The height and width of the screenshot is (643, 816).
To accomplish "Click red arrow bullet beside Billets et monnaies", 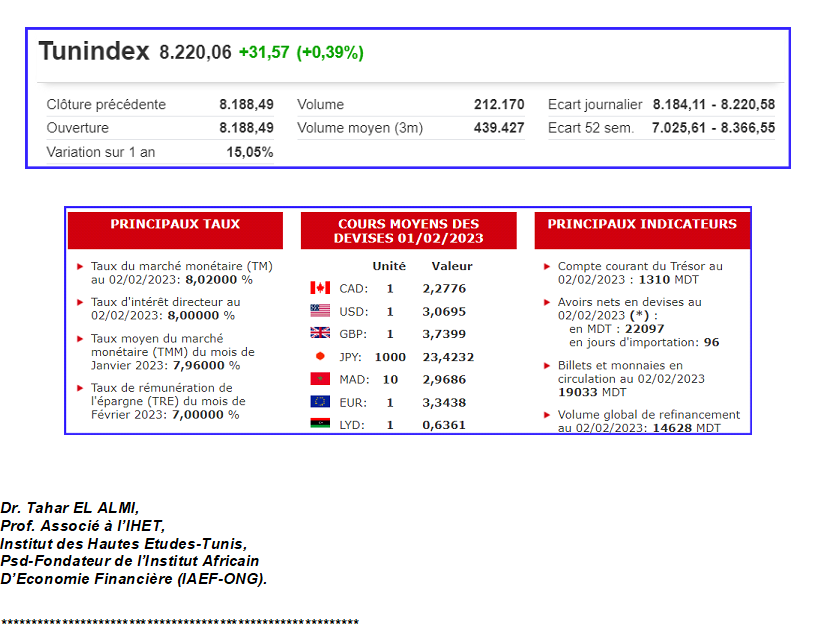I will 547,366.
